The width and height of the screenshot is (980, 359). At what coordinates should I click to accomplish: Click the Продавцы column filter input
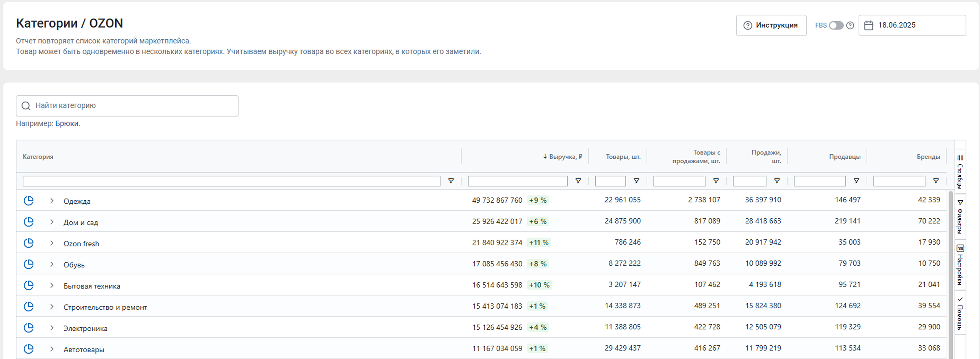tap(820, 181)
